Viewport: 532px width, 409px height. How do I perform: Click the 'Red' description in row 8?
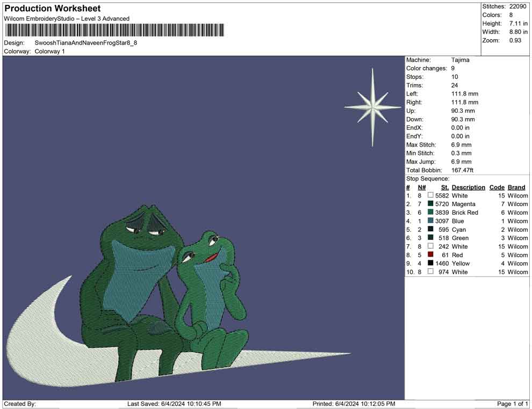[457, 255]
